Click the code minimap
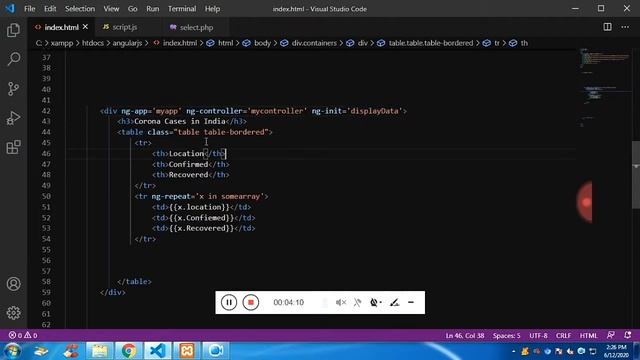Screen dimensions: 640x360 (605, 87)
